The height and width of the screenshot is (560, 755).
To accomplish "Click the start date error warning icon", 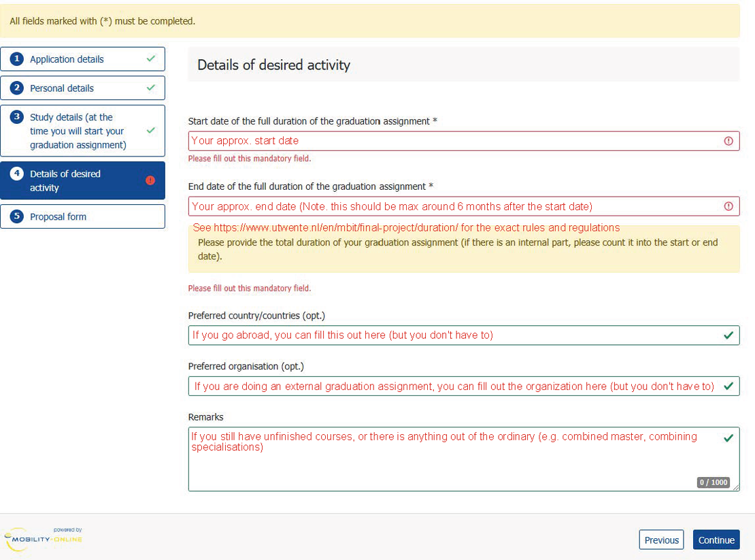I will click(728, 141).
